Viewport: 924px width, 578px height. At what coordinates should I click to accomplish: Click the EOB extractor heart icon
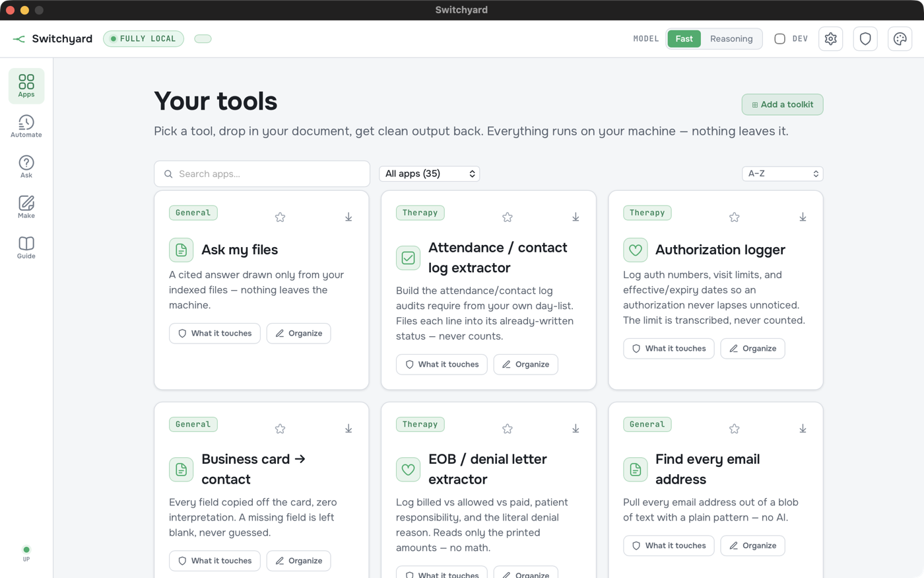click(409, 470)
